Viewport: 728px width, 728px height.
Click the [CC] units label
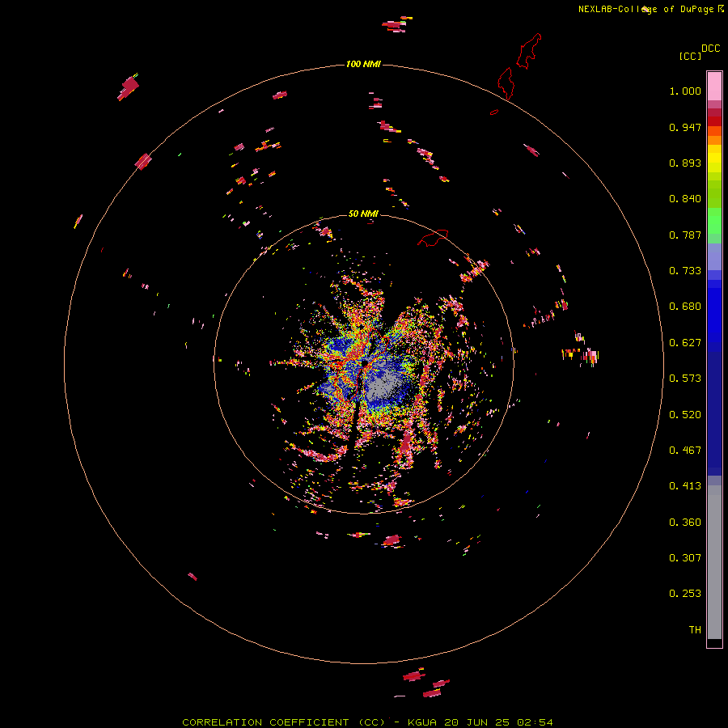click(690, 56)
